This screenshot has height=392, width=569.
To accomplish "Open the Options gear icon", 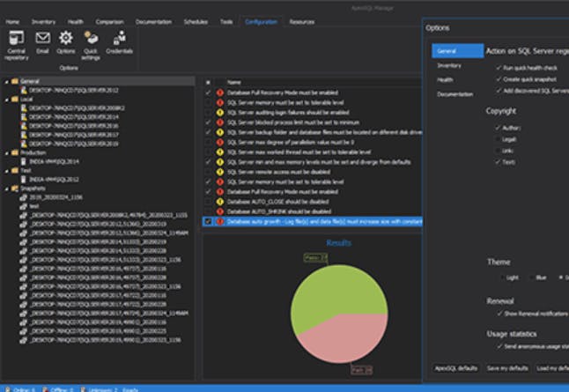I will [66, 38].
